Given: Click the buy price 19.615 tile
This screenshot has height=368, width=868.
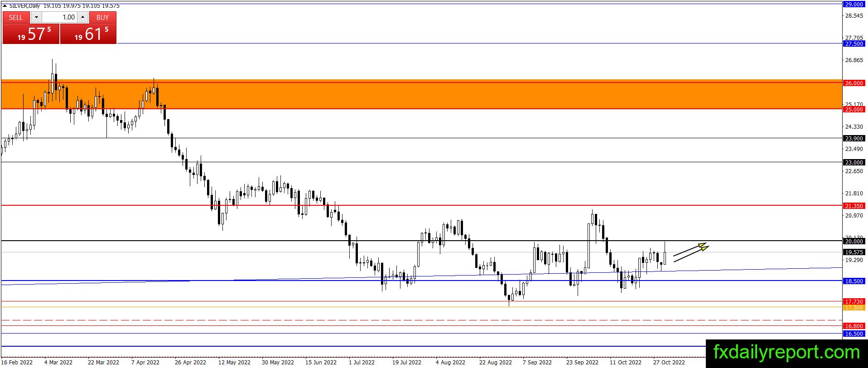Looking at the screenshot, I should 88,34.
